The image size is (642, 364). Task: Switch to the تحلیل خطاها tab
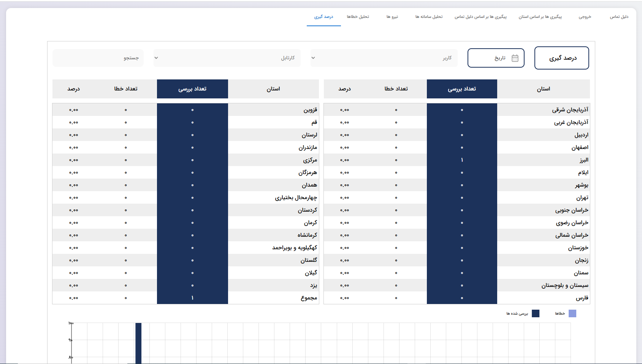358,17
